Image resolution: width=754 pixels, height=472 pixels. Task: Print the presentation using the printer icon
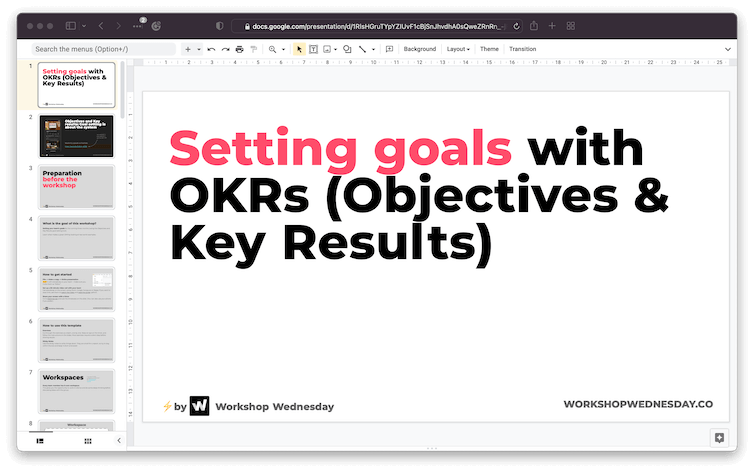(240, 49)
